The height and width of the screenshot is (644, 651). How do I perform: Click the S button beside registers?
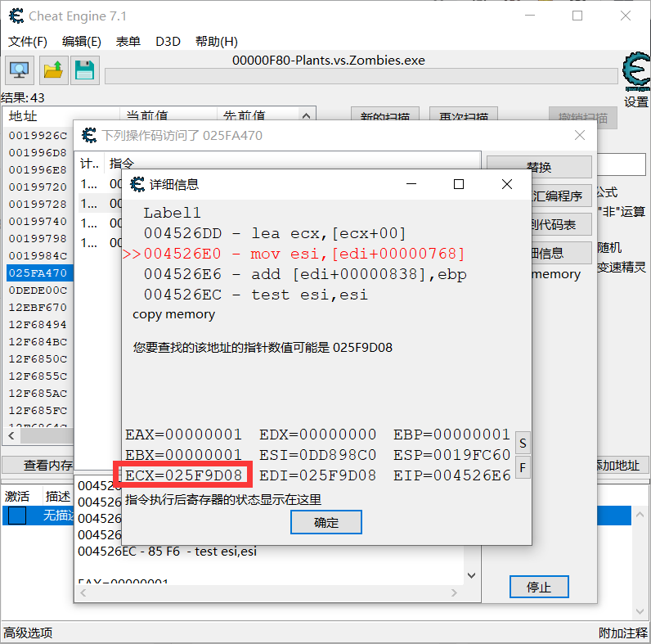(x=523, y=444)
